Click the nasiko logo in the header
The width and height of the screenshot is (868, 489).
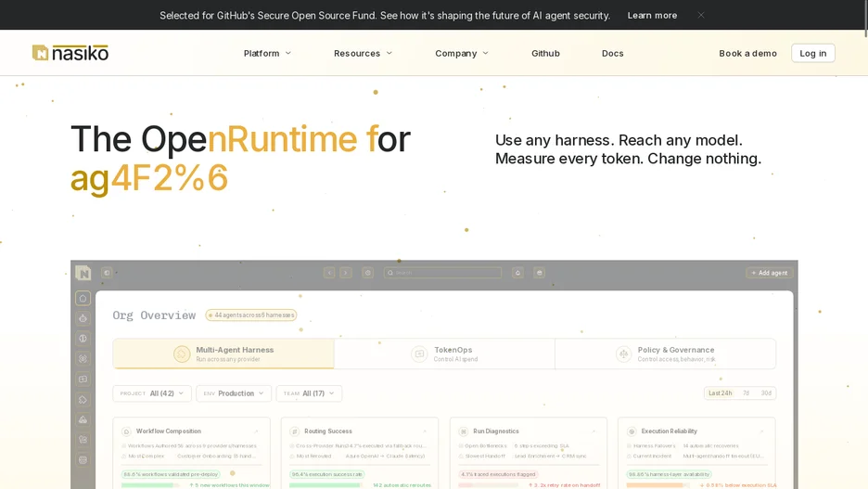point(70,53)
